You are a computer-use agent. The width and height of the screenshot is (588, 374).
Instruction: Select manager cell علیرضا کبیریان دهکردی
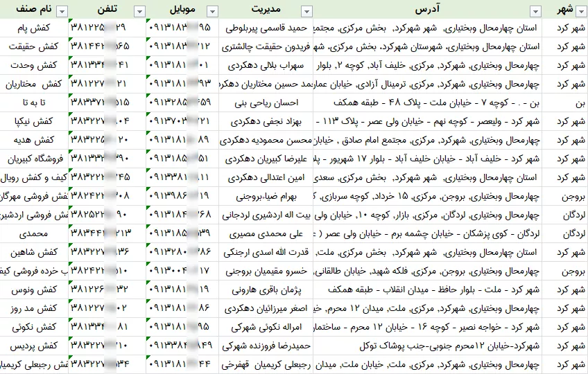tap(266, 159)
